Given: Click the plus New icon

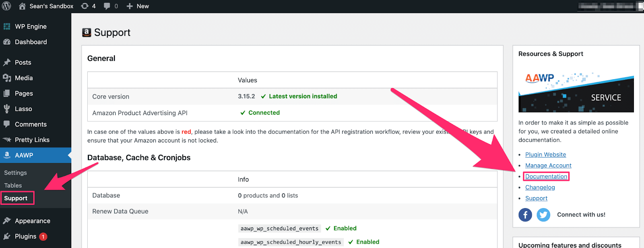Looking at the screenshot, I should coord(130,6).
